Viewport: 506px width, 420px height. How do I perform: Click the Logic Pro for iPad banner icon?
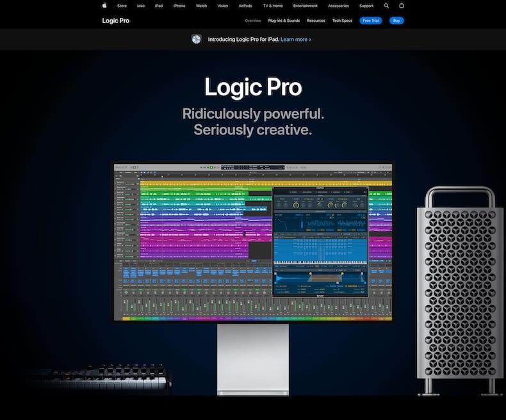click(196, 39)
